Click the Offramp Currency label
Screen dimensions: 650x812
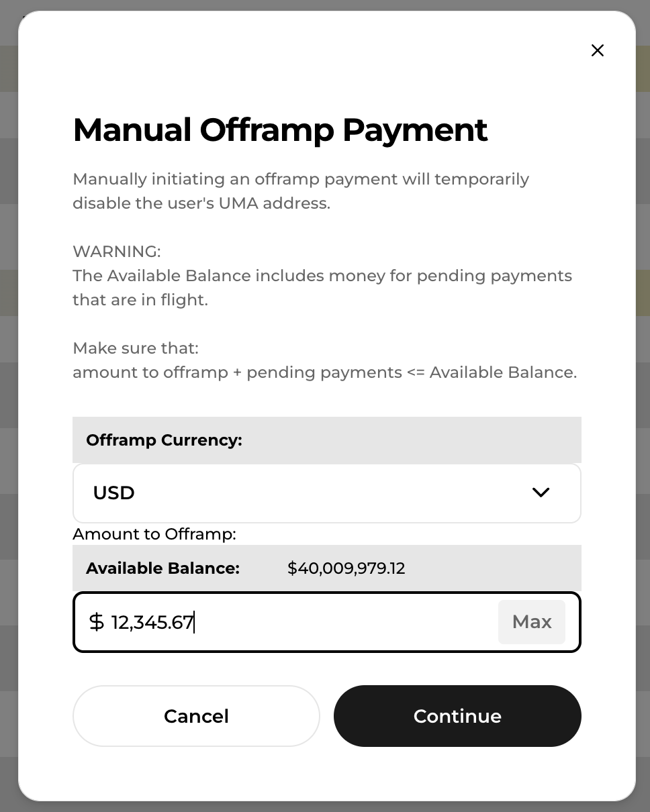164,440
